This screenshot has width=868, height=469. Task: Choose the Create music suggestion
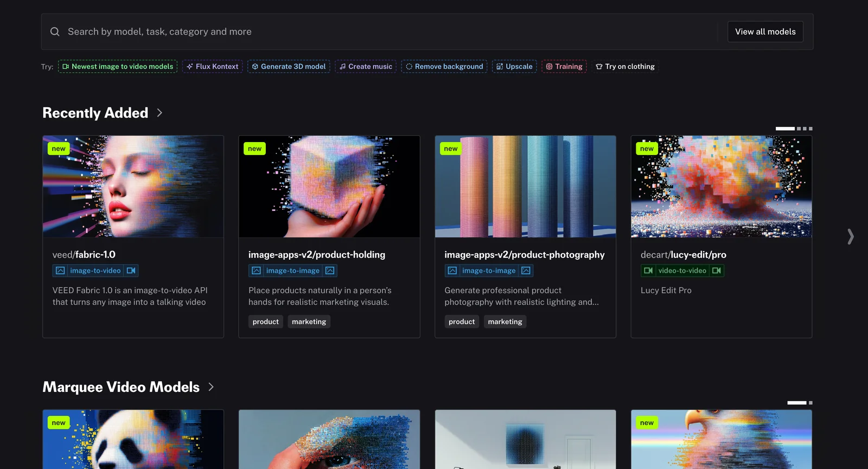tap(366, 67)
